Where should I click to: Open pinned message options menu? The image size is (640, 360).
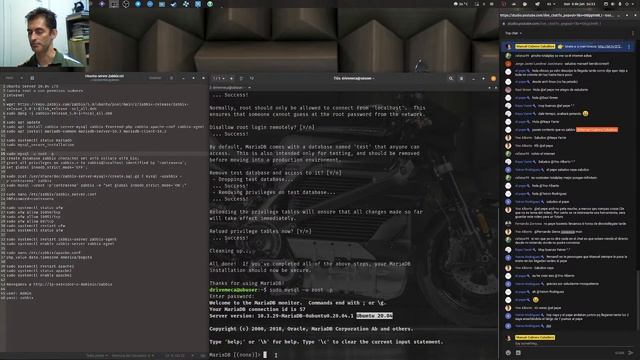click(x=629, y=47)
